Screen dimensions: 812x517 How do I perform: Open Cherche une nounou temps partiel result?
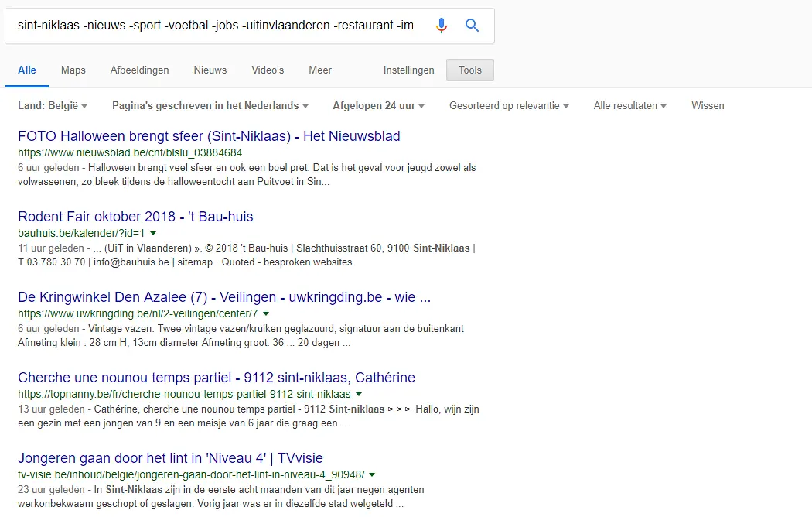(217, 378)
